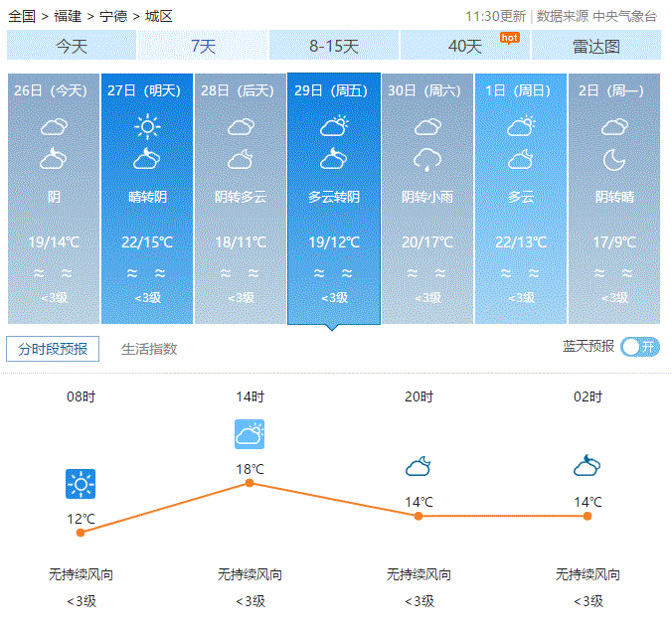Click the night cloud icon on 26日
Viewport: 672px width, 634px height.
53,159
